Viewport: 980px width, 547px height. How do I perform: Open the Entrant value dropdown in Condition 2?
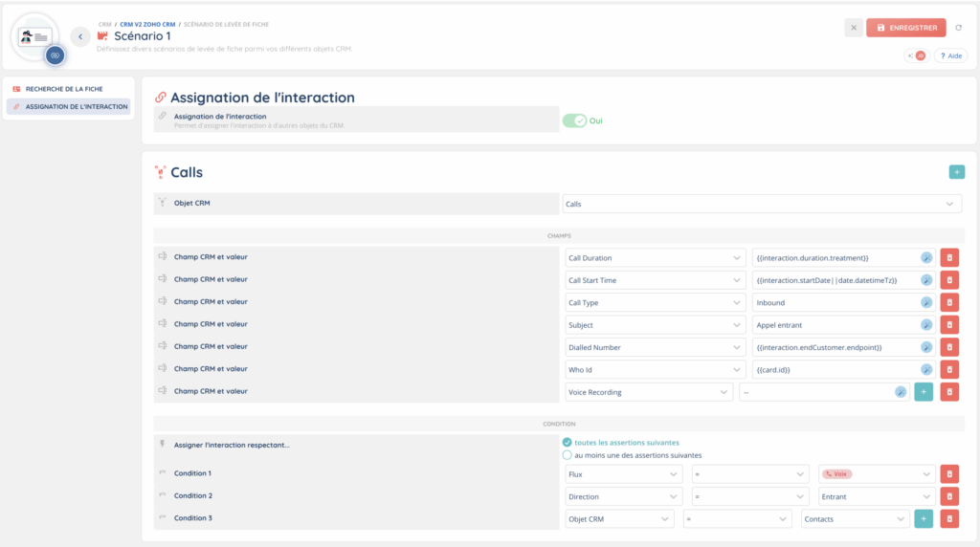pyautogui.click(x=877, y=496)
